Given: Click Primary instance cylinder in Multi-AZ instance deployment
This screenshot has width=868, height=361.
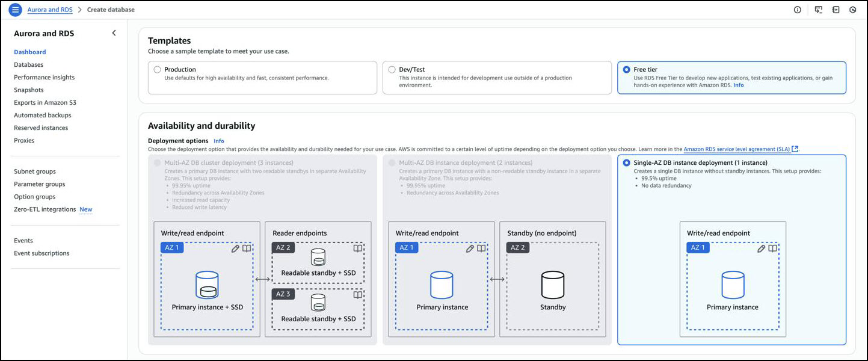Looking at the screenshot, I should click(x=442, y=285).
